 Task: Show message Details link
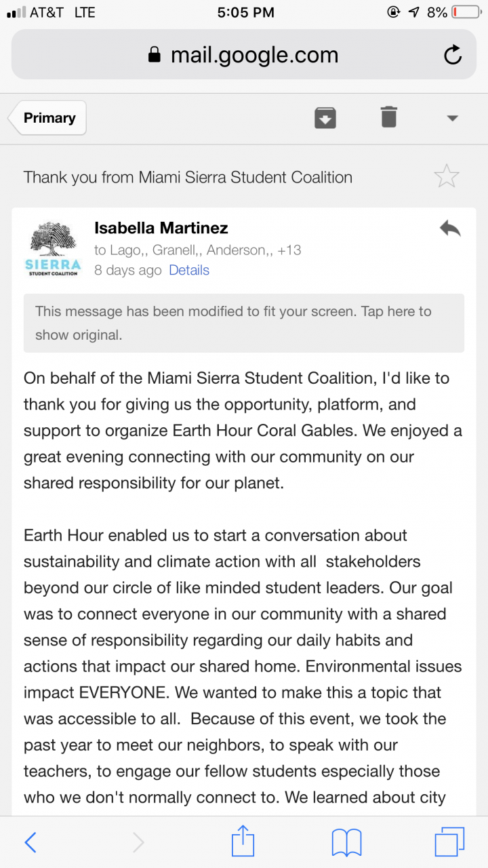(x=189, y=270)
